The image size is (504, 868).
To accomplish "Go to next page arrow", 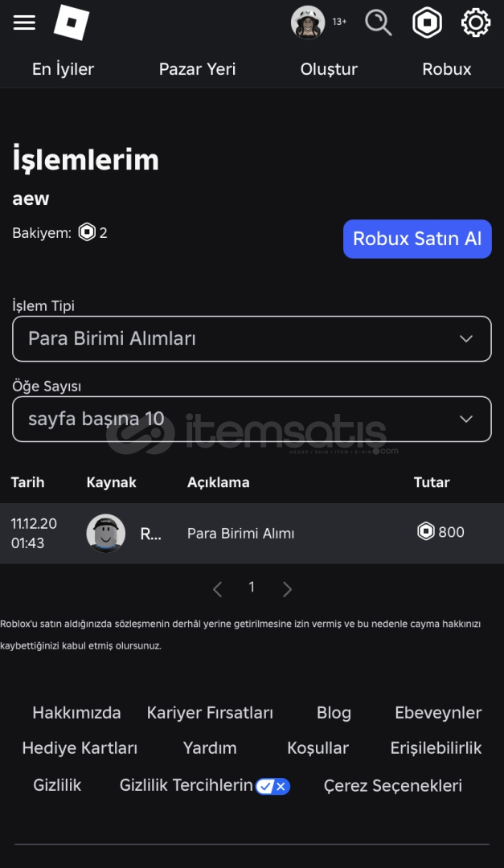I will (x=287, y=588).
